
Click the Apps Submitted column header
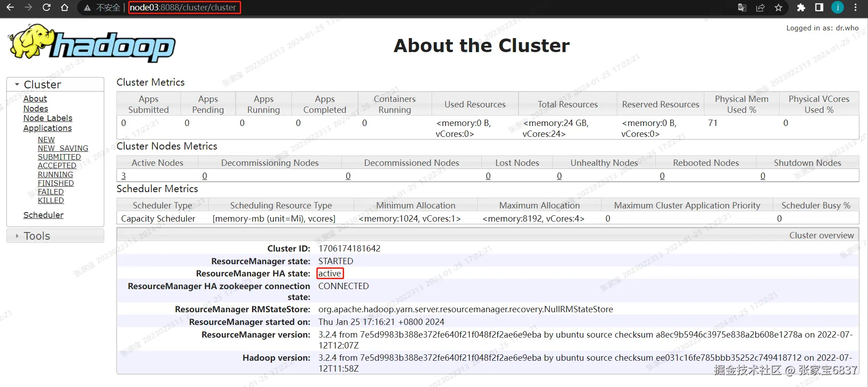[148, 104]
